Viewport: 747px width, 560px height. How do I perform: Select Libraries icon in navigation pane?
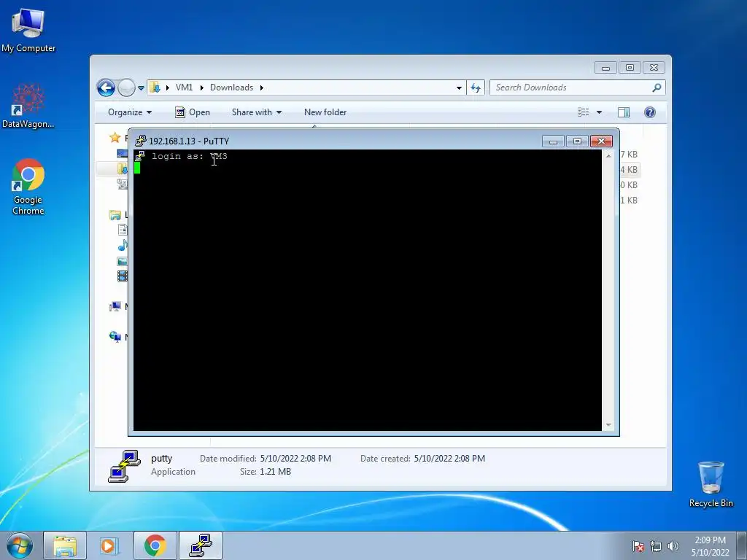tap(115, 215)
